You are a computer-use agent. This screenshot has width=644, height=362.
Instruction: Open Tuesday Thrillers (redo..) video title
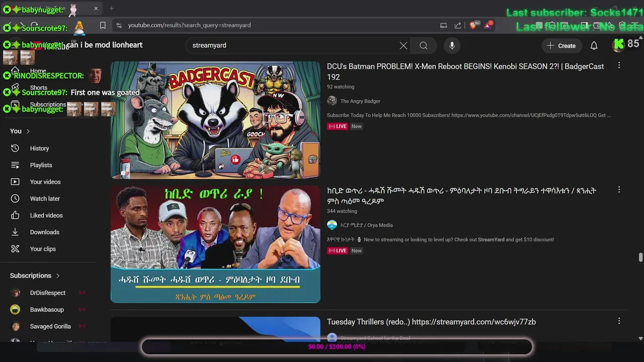pyautogui.click(x=431, y=322)
